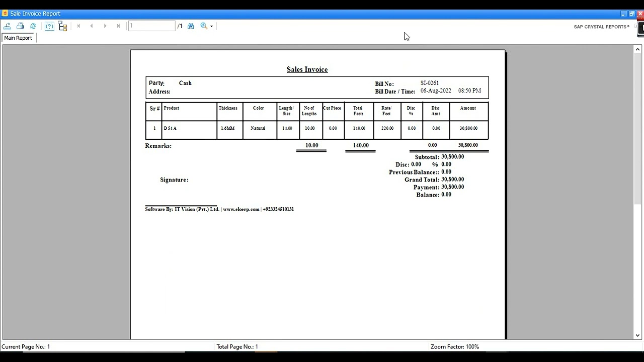The height and width of the screenshot is (362, 644).
Task: Click the Address label
Action: point(159,92)
